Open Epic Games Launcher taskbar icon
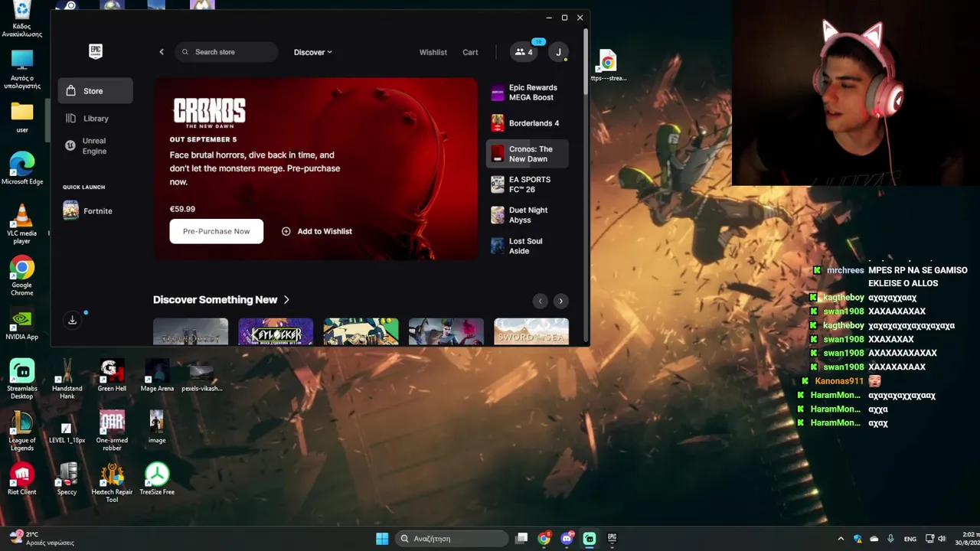Screen dimensions: 980x551 point(612,539)
